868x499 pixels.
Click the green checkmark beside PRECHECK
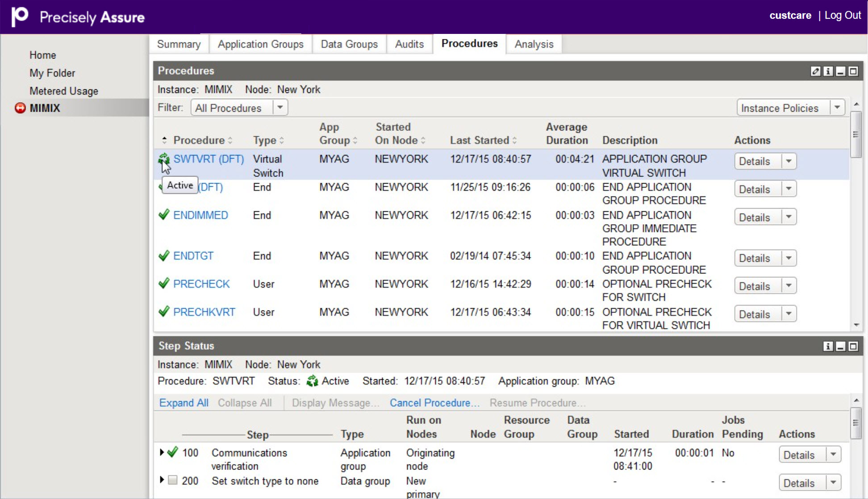pyautogui.click(x=164, y=284)
